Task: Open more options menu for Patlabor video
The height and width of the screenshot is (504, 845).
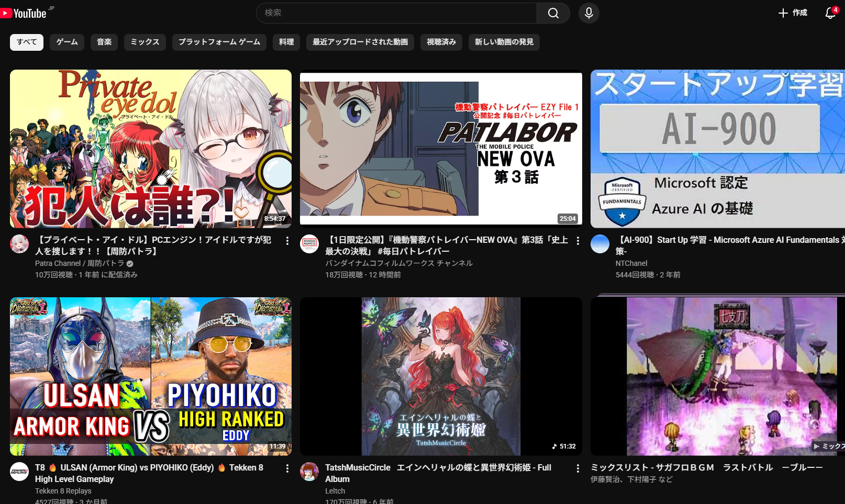Action: (577, 241)
